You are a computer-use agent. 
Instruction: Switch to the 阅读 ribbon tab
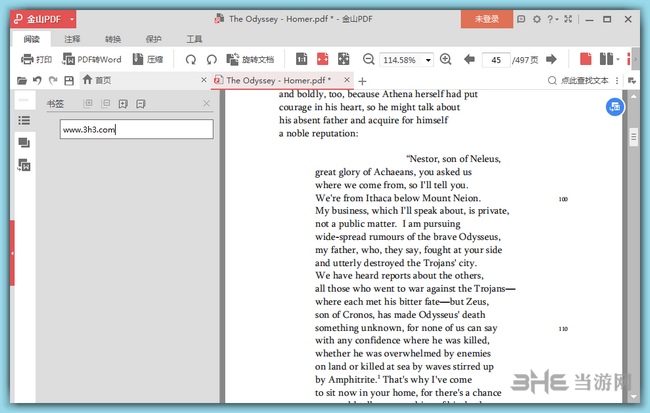pyautogui.click(x=32, y=39)
